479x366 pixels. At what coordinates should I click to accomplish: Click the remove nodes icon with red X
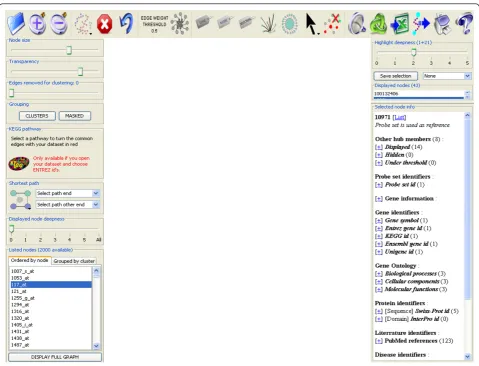[332, 23]
